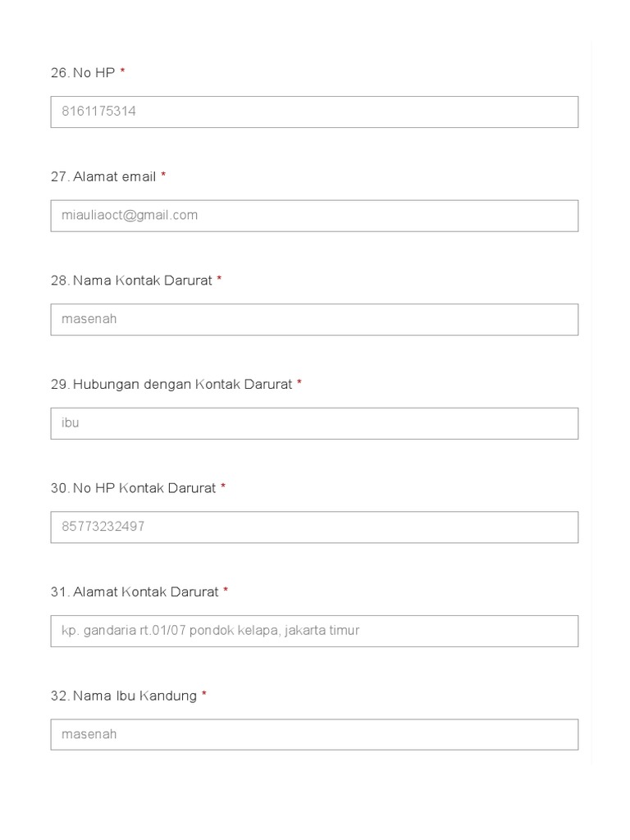
Task: Click the required asterisk after Alamat email
Action: pos(163,176)
